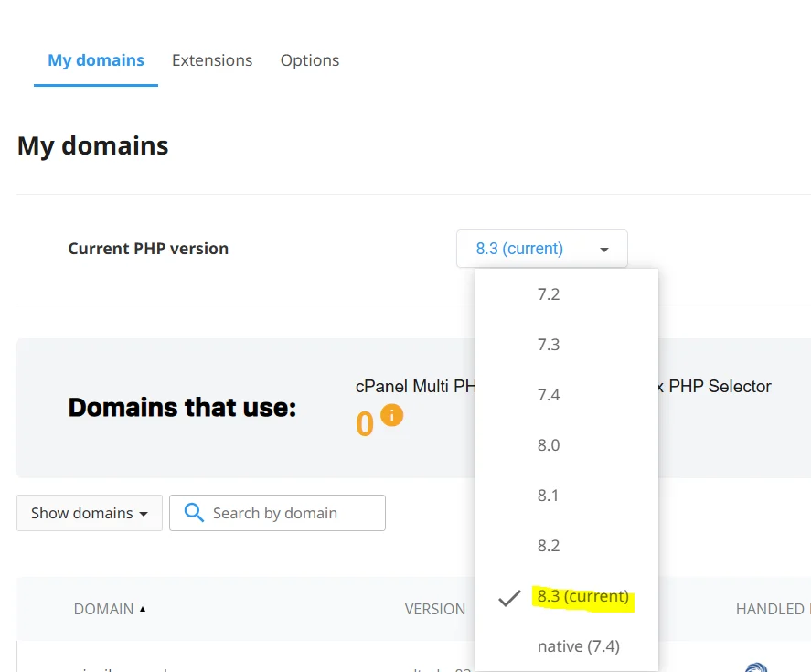The image size is (811, 672).
Task: Switch to the Extensions tab
Action: (212, 59)
